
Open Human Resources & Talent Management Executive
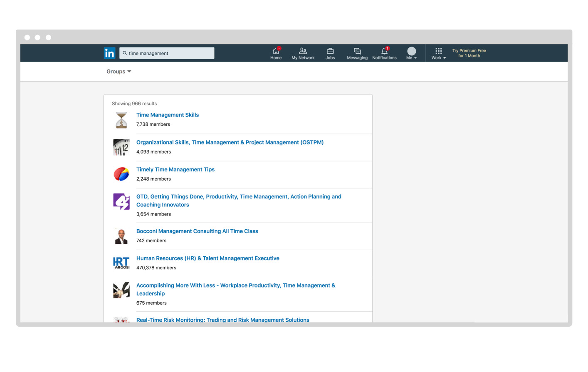coord(208,258)
